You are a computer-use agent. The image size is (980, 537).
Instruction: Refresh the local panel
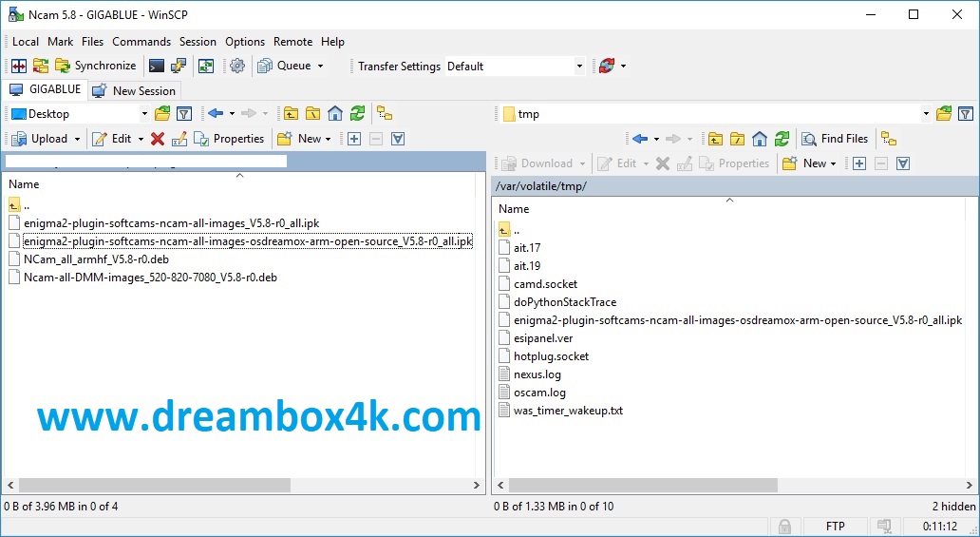357,114
